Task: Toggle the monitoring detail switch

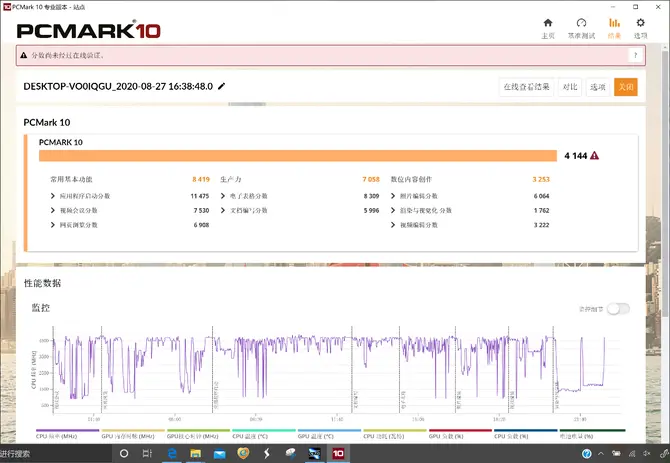Action: click(x=618, y=309)
